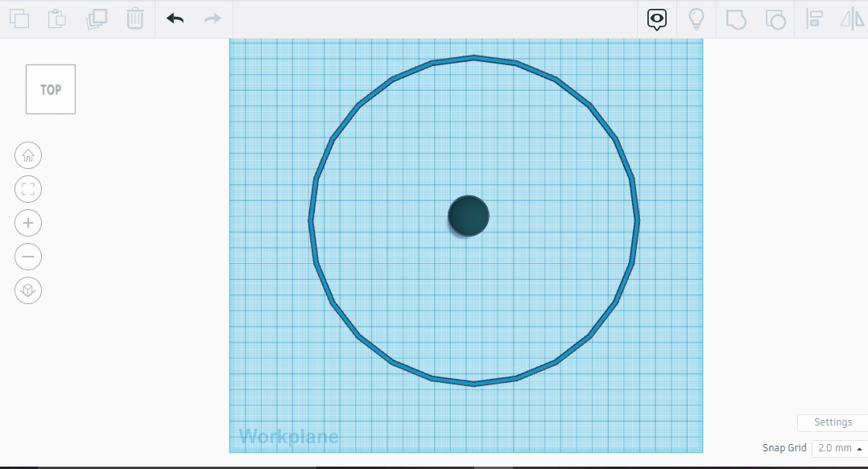Zoom in on the model
Screen dimensions: 868x469
point(28,223)
